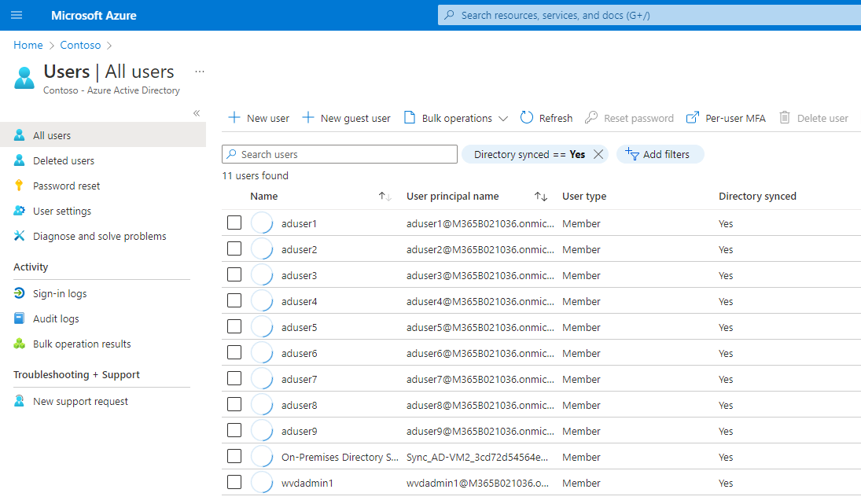Click the aduser2 user principal name

[x=480, y=249]
